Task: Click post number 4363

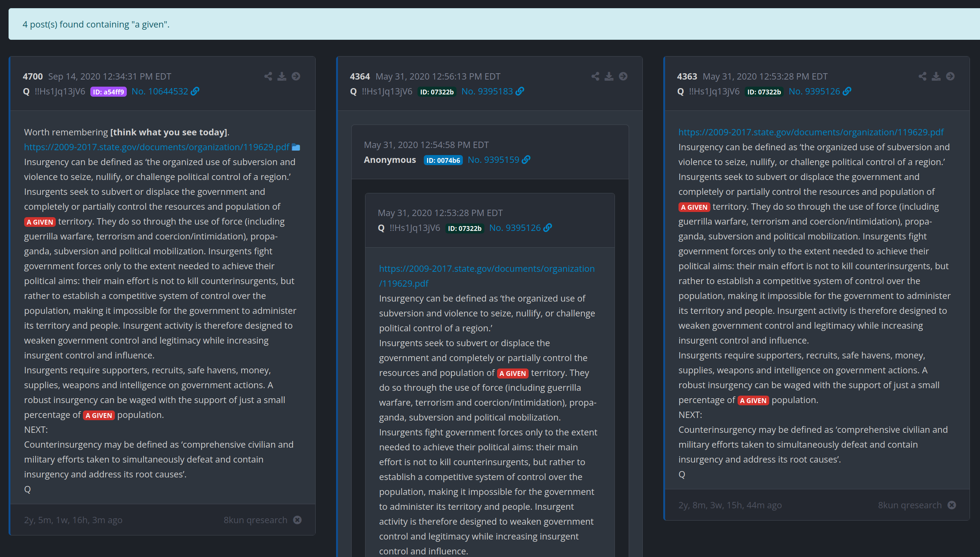Action: point(687,77)
